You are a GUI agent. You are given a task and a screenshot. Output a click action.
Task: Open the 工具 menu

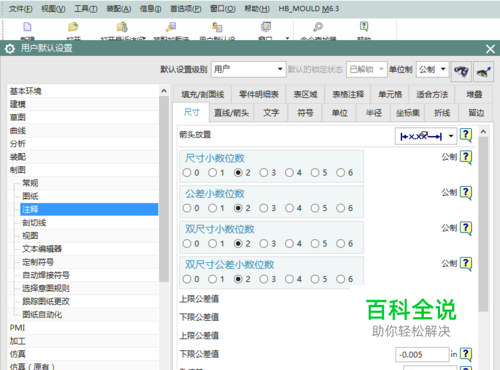click(x=86, y=9)
